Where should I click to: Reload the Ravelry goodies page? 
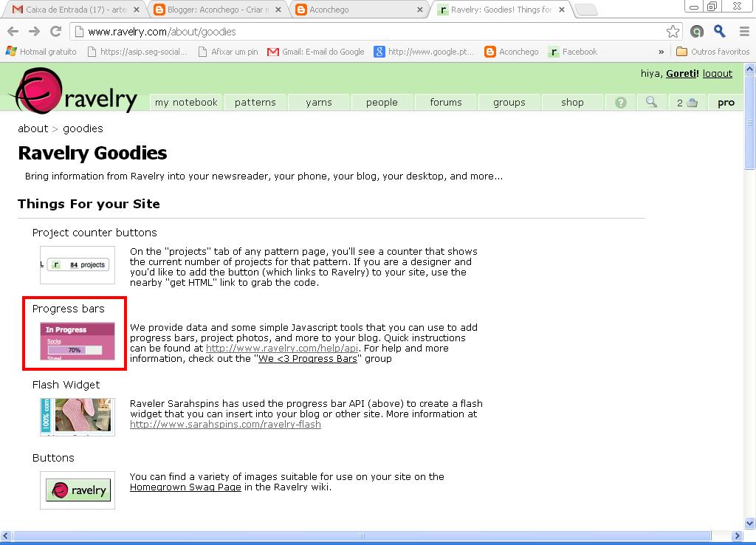pos(56,32)
